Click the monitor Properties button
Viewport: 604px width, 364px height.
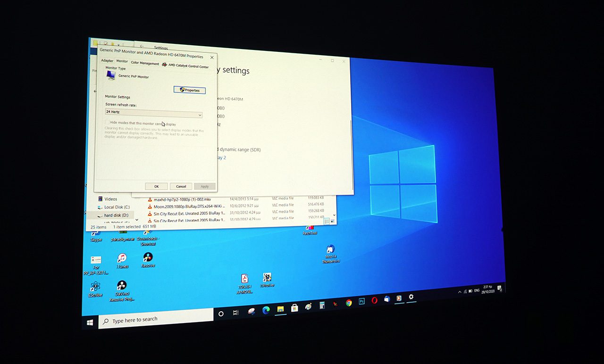tap(190, 90)
